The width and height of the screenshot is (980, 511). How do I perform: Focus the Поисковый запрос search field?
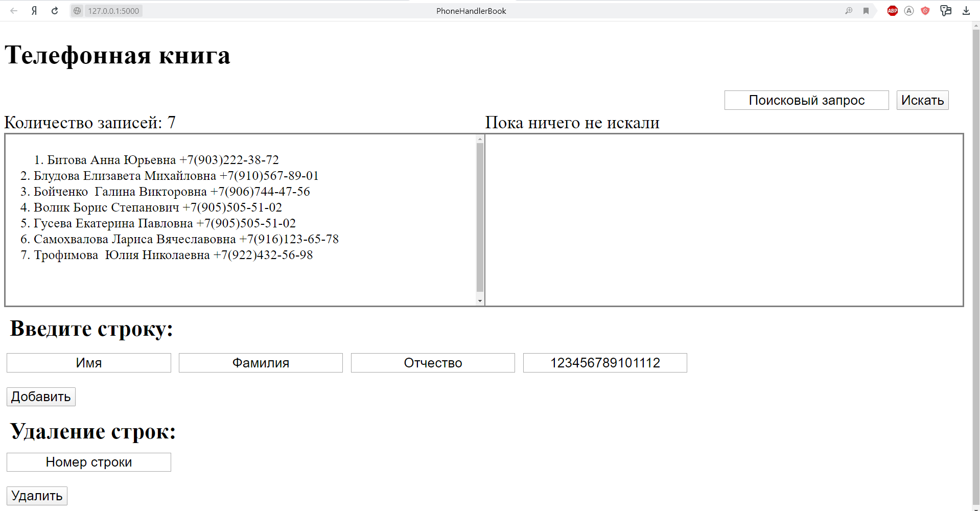point(806,100)
